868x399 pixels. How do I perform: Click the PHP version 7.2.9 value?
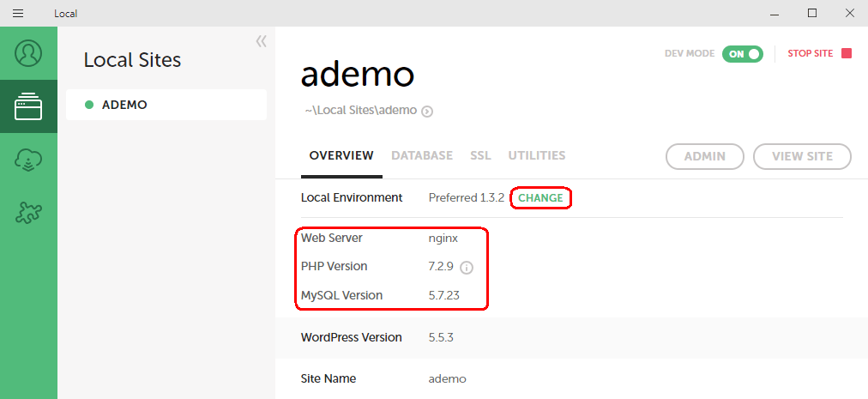[441, 267]
